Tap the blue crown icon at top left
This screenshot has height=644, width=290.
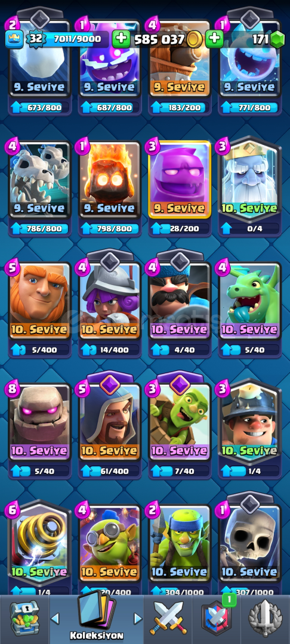14,39
